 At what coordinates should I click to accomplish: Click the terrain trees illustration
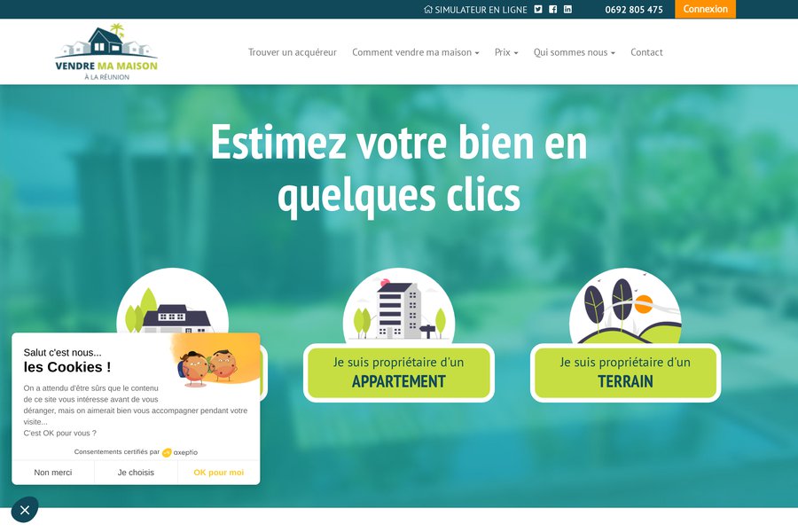click(625, 305)
